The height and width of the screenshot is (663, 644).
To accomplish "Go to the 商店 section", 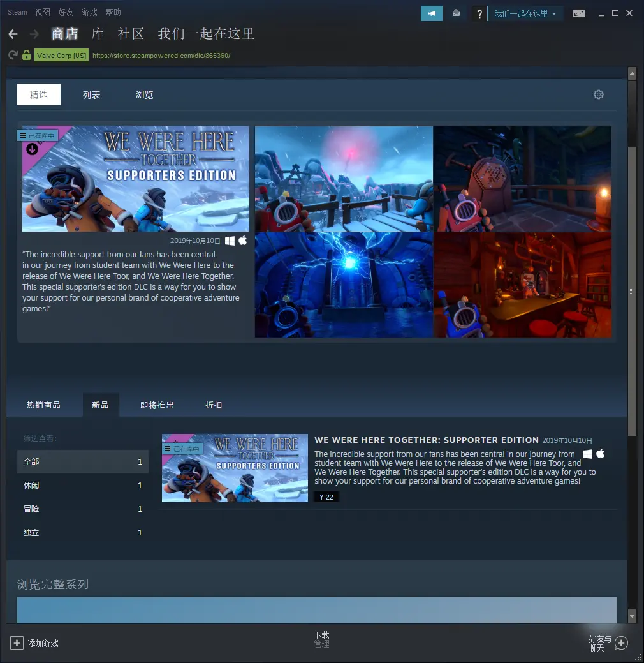I will tap(64, 34).
